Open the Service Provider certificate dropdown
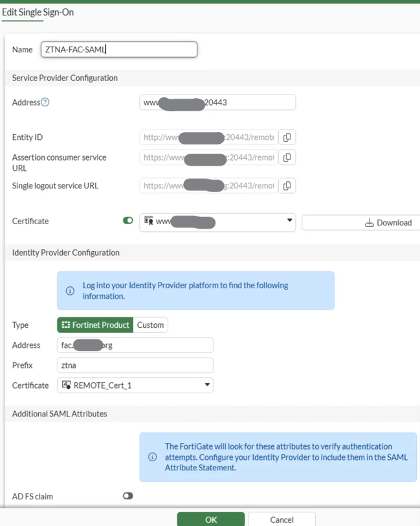Image resolution: width=420 pixels, height=526 pixels. point(217,222)
